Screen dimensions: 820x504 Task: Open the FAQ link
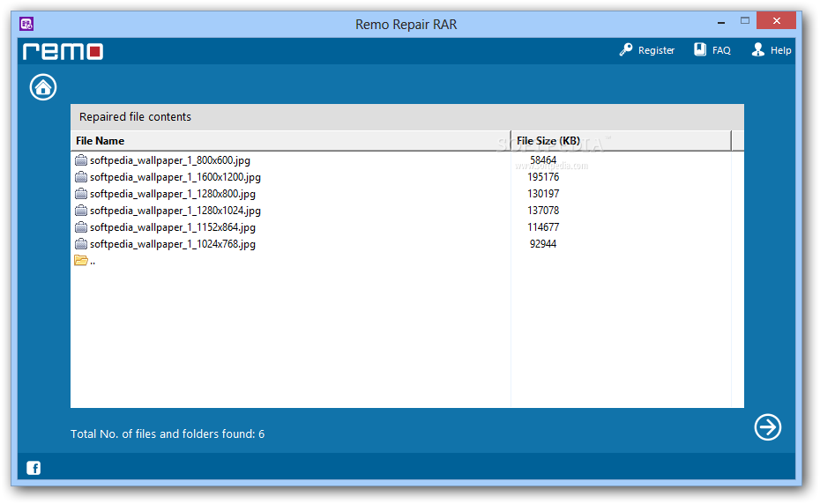pyautogui.click(x=721, y=50)
